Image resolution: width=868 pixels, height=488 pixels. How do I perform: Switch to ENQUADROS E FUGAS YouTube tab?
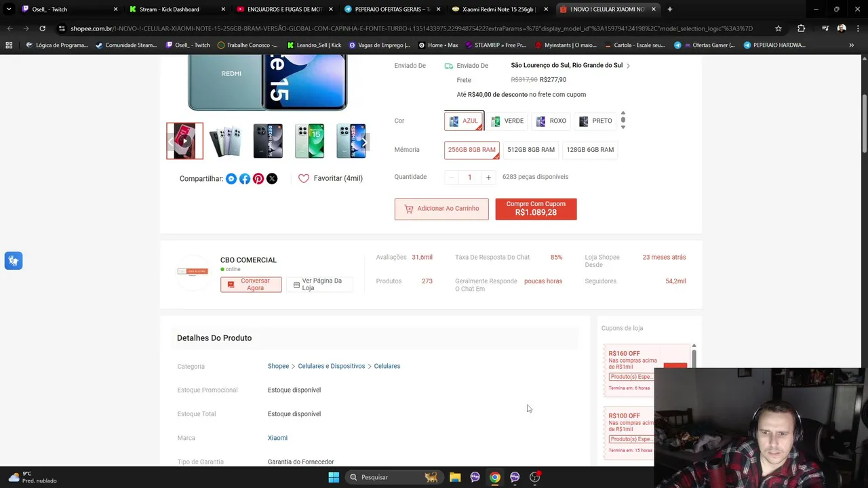pos(285,9)
